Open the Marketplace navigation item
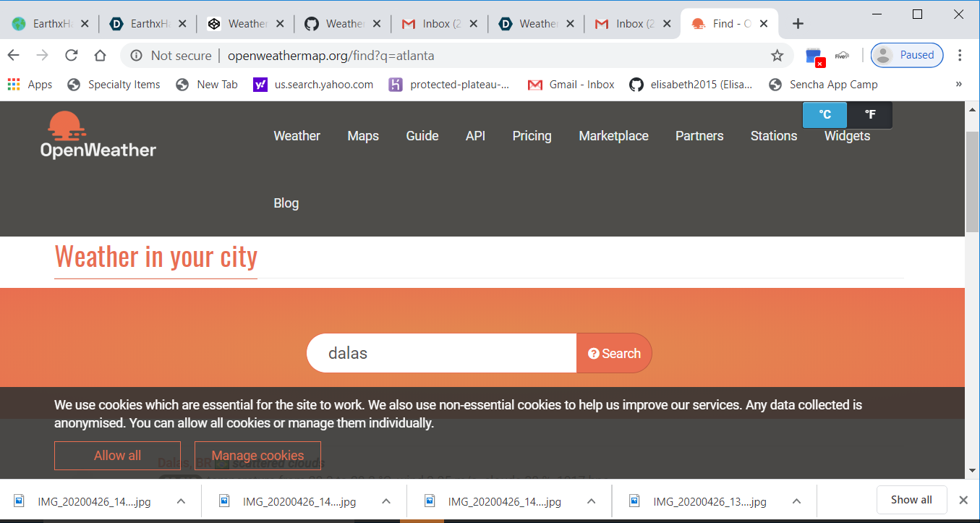980x523 pixels. (613, 136)
